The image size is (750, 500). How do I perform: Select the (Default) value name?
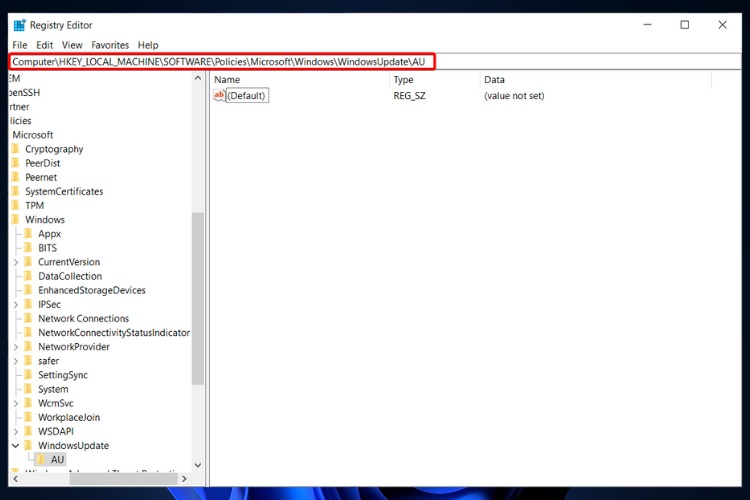pos(247,96)
